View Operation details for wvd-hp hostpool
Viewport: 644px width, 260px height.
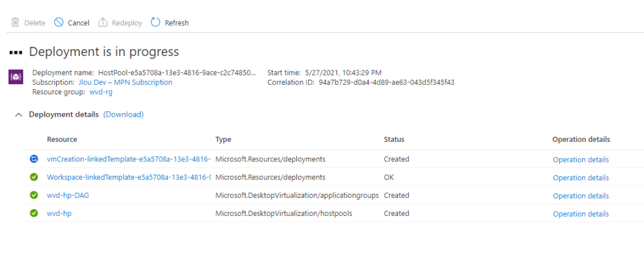coord(580,214)
